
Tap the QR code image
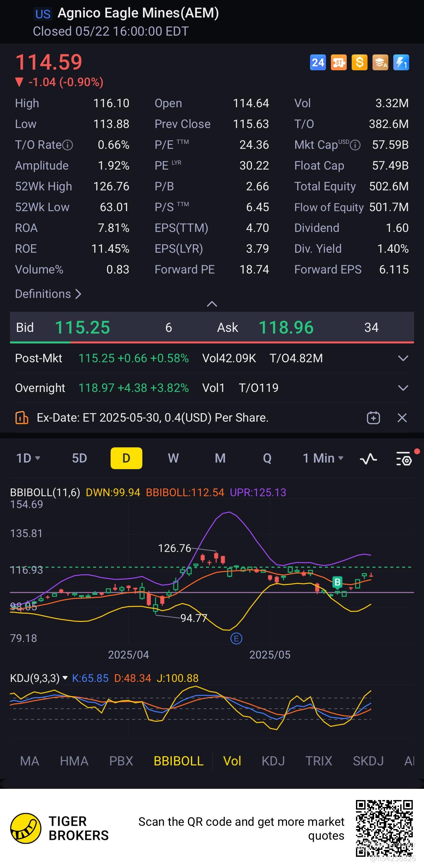384,829
